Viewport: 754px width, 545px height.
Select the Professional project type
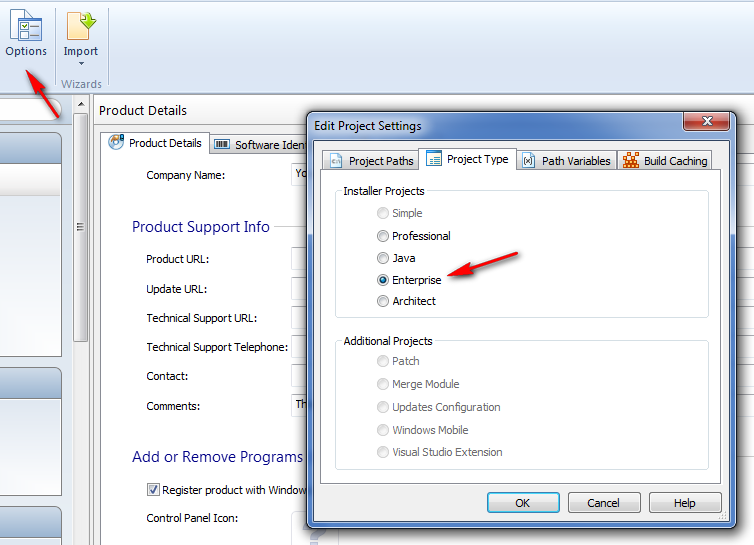(414, 236)
